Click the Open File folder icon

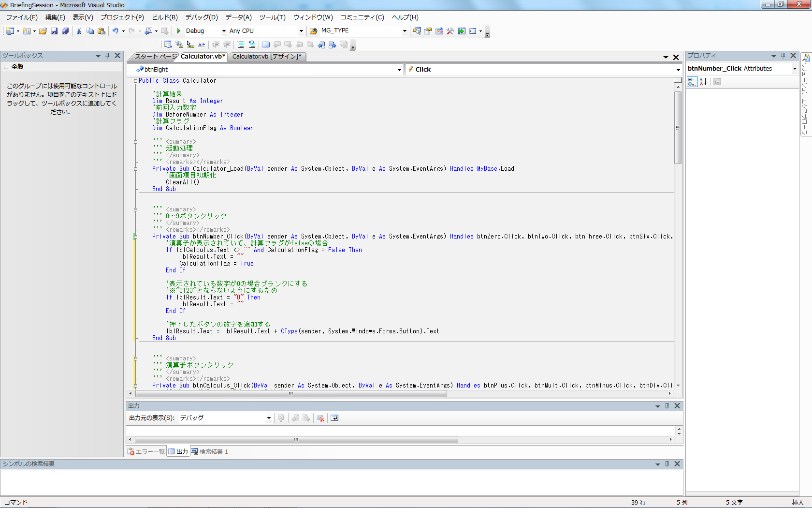[x=43, y=31]
